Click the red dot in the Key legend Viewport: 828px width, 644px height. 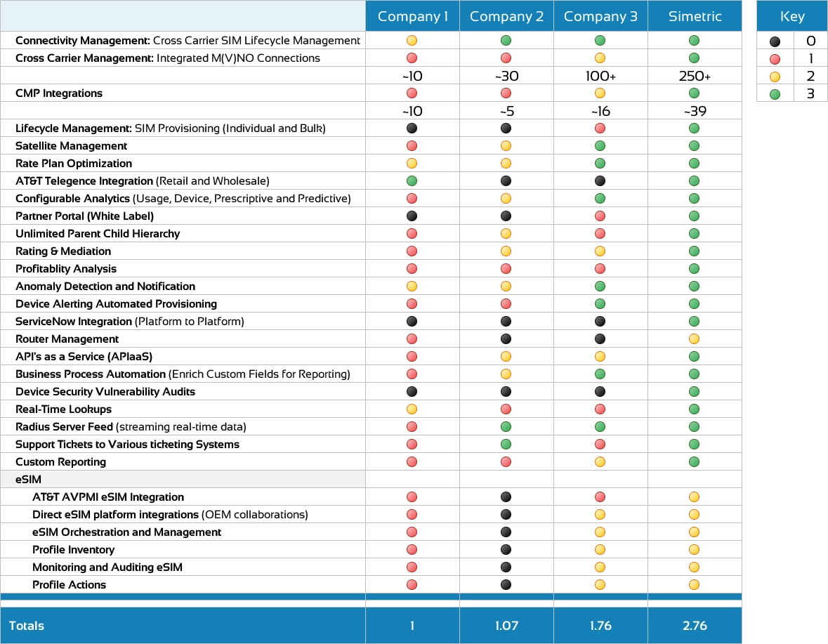775,59
